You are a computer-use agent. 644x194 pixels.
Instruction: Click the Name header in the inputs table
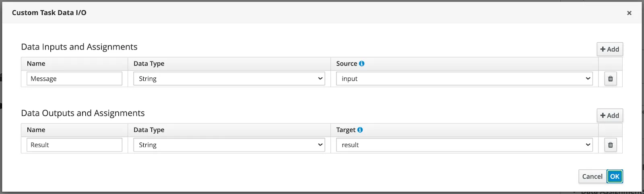[36, 64]
